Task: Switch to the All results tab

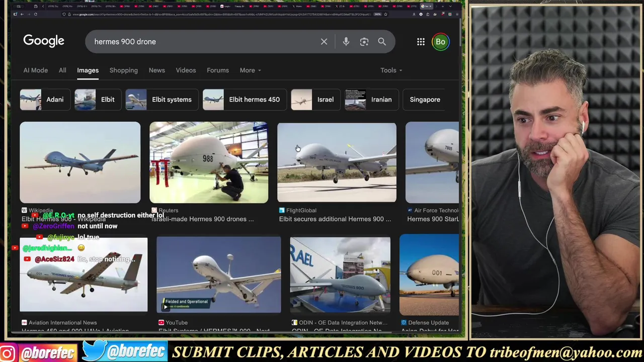Action: [62, 70]
